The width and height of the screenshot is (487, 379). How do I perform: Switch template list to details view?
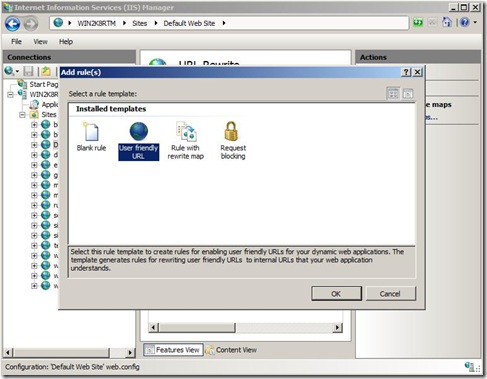click(x=408, y=94)
